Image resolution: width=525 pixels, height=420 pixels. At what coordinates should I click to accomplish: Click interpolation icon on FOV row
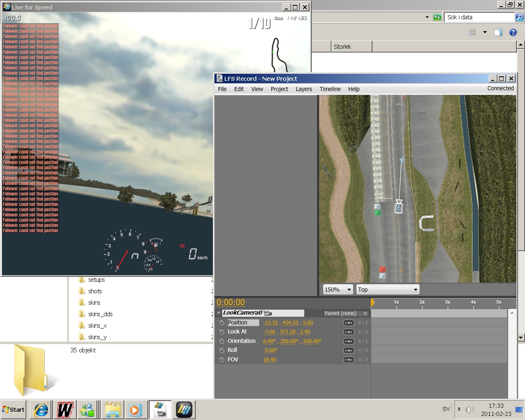tap(349, 360)
